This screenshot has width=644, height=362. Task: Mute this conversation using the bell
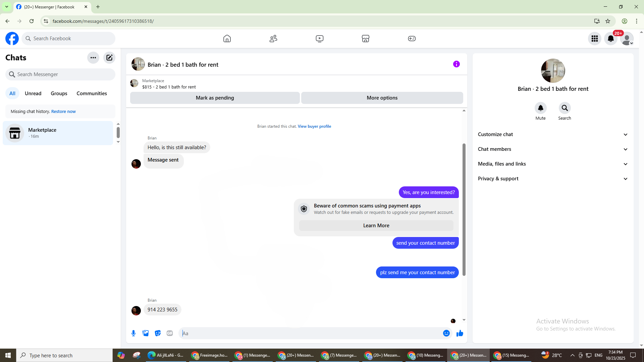pyautogui.click(x=540, y=108)
